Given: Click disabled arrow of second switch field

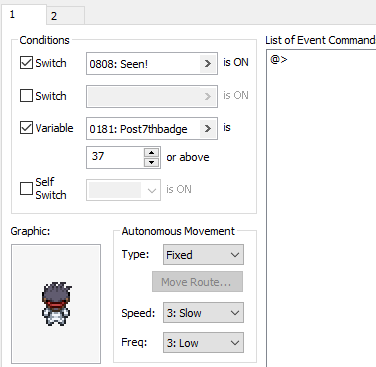Looking at the screenshot, I should (x=208, y=96).
